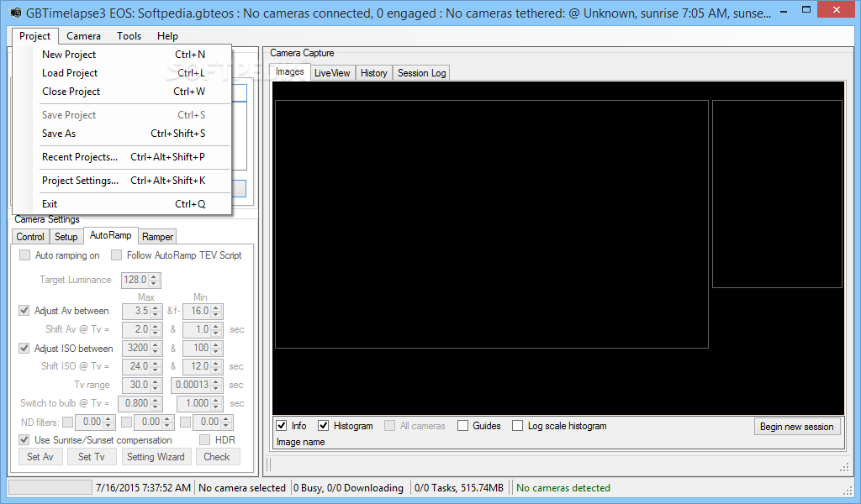
Task: Open Project Settings... entry
Action: pyautogui.click(x=124, y=181)
